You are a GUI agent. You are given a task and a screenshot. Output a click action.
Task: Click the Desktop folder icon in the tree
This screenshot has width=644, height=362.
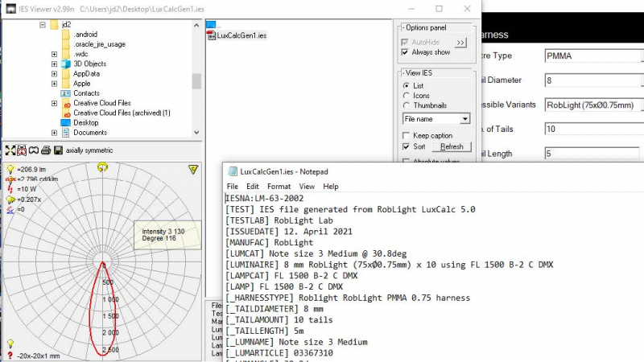[66, 123]
